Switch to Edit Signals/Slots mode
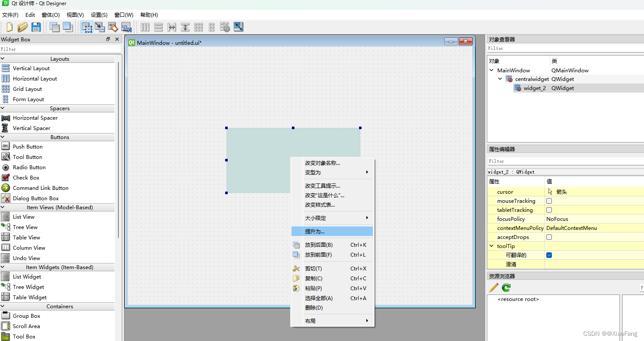The width and height of the screenshot is (644, 341). 100,27
